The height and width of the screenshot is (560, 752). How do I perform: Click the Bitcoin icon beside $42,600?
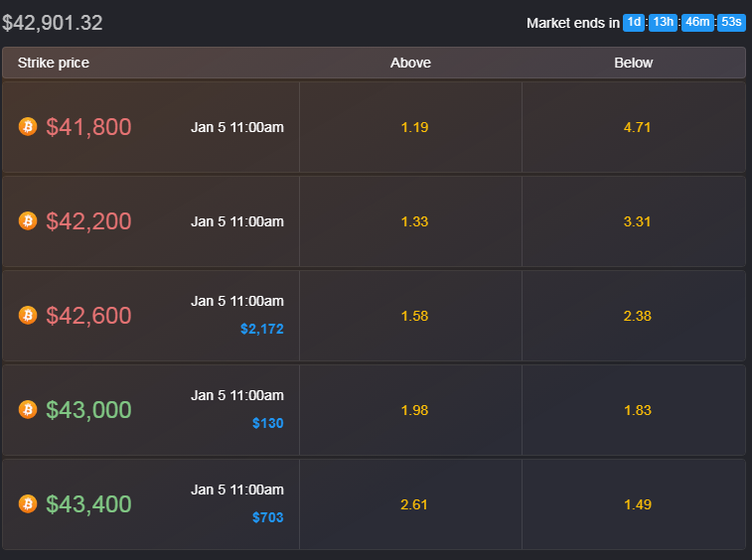(28, 315)
